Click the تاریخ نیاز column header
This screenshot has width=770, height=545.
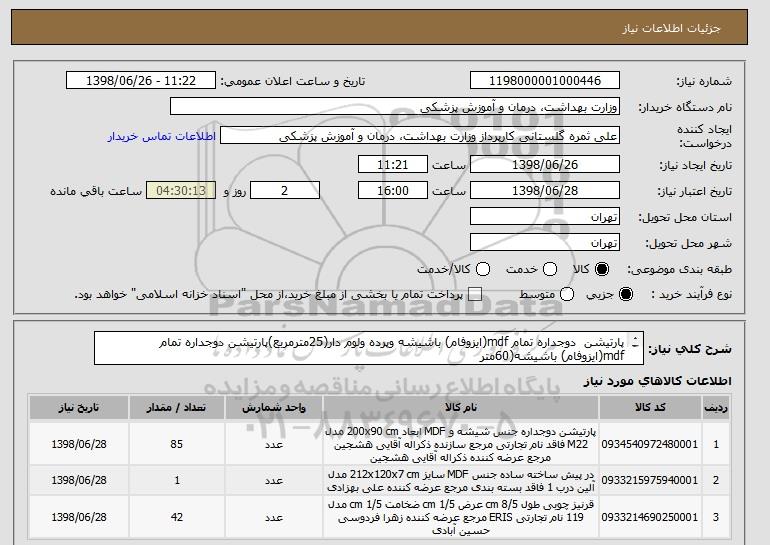pyautogui.click(x=79, y=408)
